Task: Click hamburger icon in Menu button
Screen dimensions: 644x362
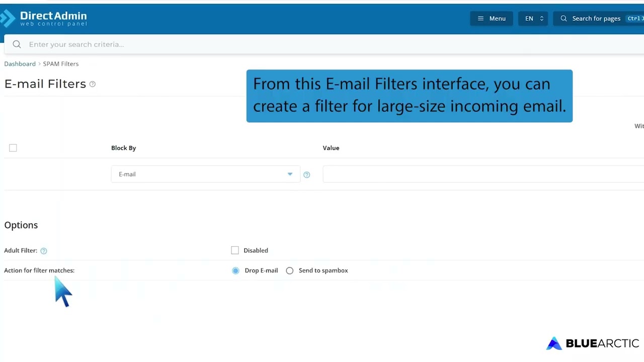Action: click(x=480, y=19)
